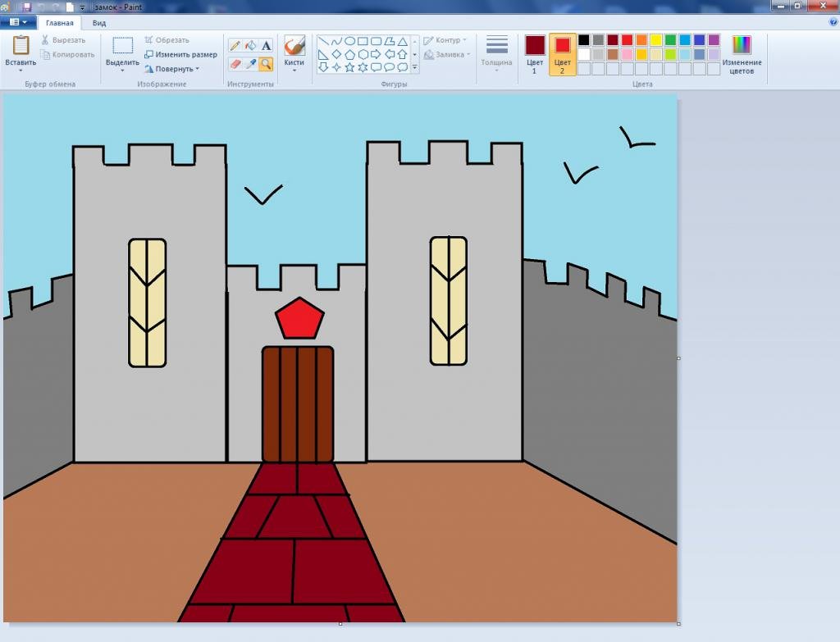840x642 pixels.
Task: Select the five-point star shape
Action: click(x=349, y=67)
